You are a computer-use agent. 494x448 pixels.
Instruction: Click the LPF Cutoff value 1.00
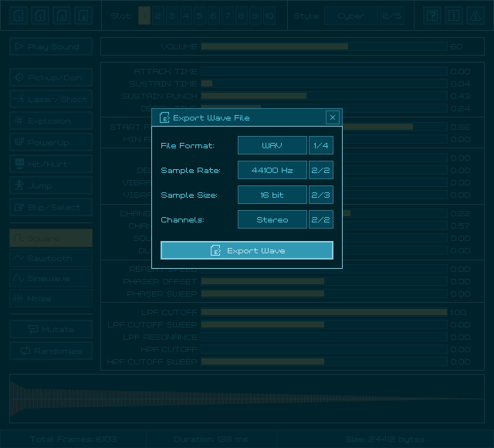click(x=458, y=312)
